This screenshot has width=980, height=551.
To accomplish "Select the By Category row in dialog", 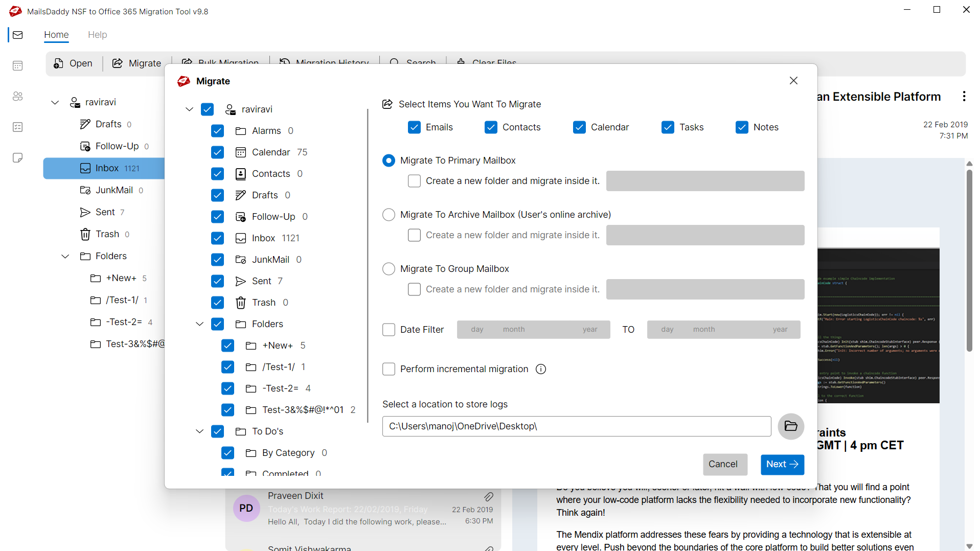I will [x=288, y=453].
